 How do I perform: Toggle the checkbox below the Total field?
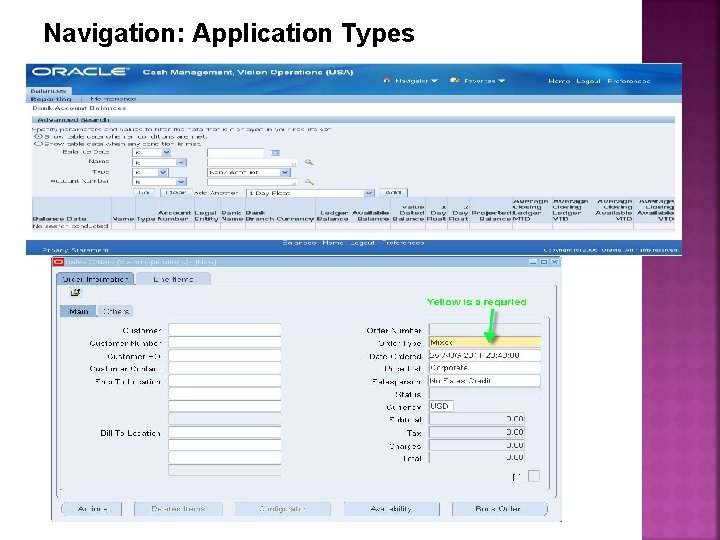(x=534, y=476)
